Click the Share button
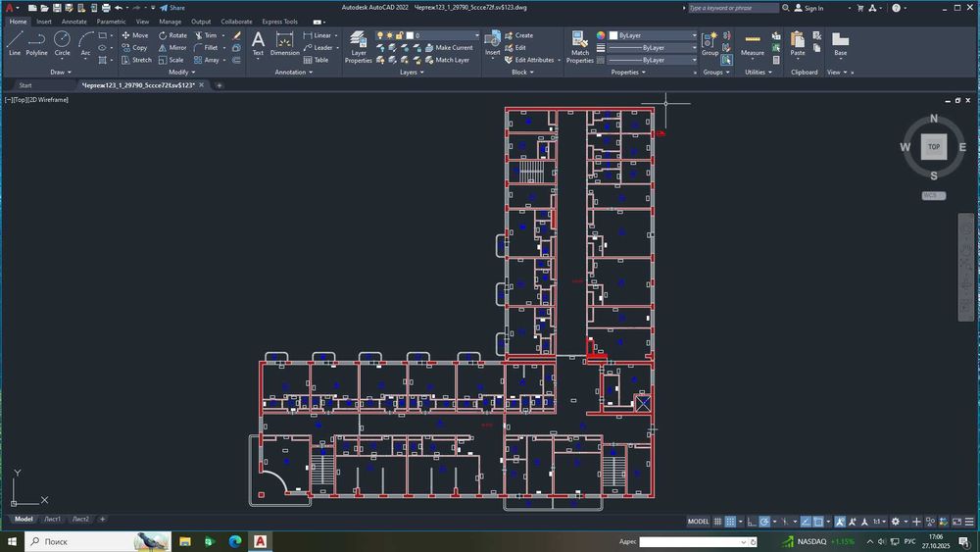This screenshot has width=980, height=552. tap(171, 8)
